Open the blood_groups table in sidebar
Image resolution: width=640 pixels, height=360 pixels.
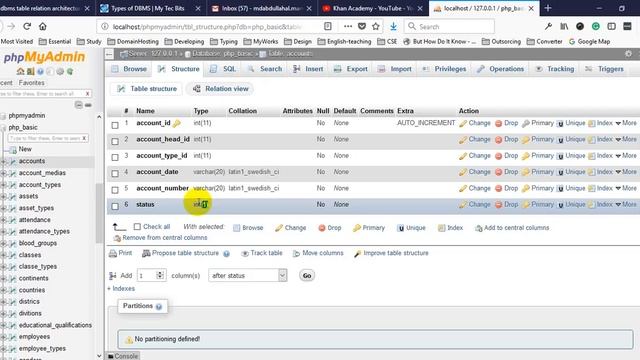38,243
